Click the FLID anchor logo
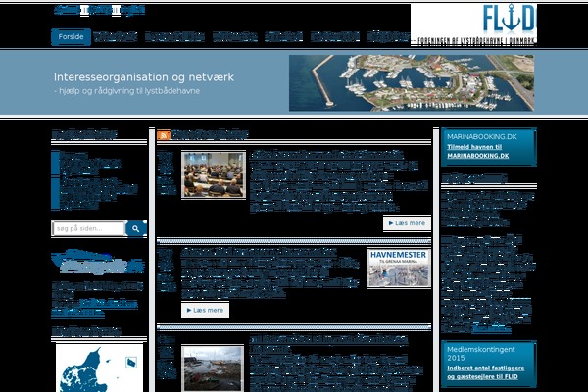Viewport: 588px width, 392px height. click(x=473, y=24)
